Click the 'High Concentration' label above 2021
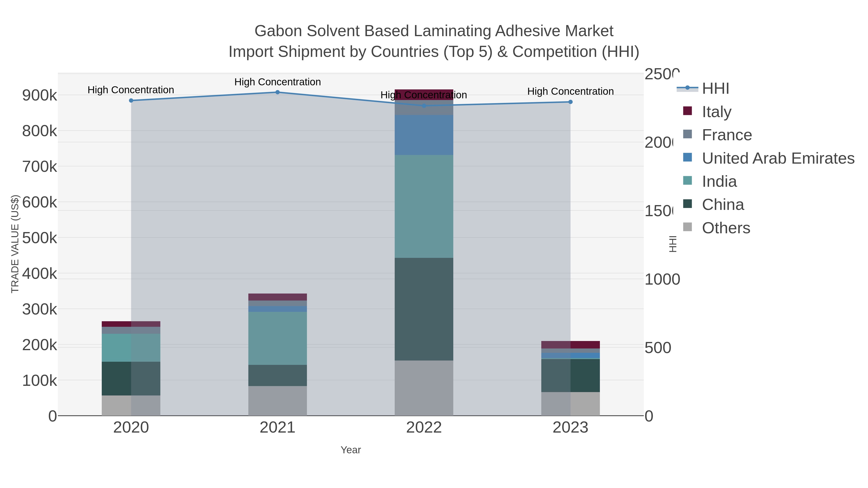868x488 pixels. click(x=278, y=82)
